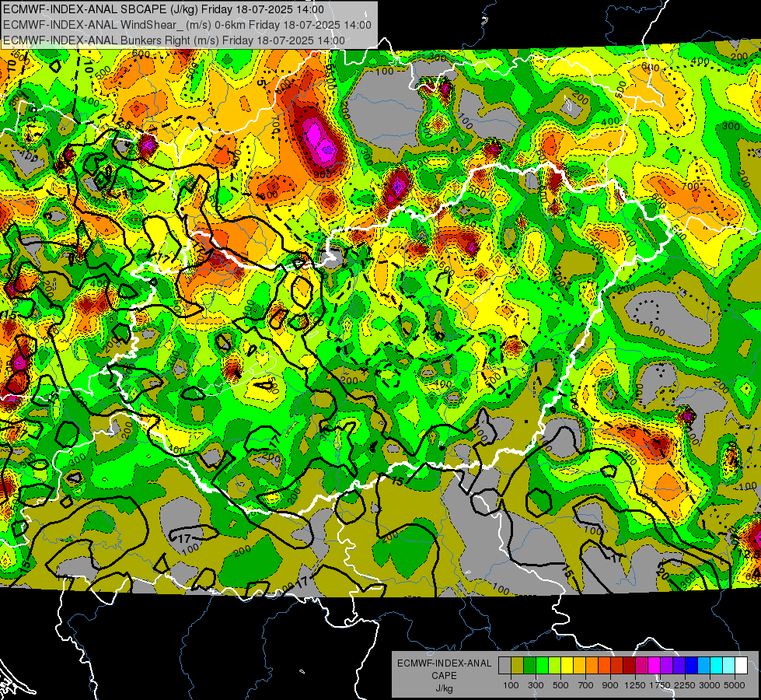Pick the gray swatch in the CAPE legend
Screen dimensions: 761x700
pos(504,666)
